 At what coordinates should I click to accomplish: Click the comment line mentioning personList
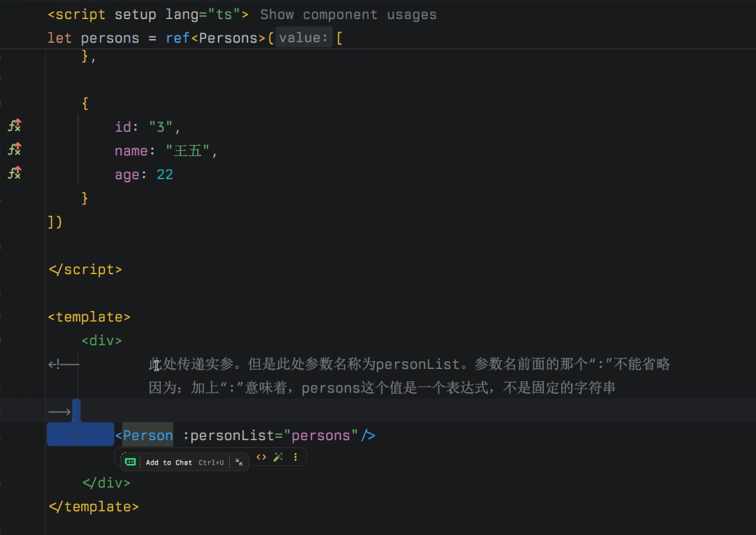click(409, 364)
